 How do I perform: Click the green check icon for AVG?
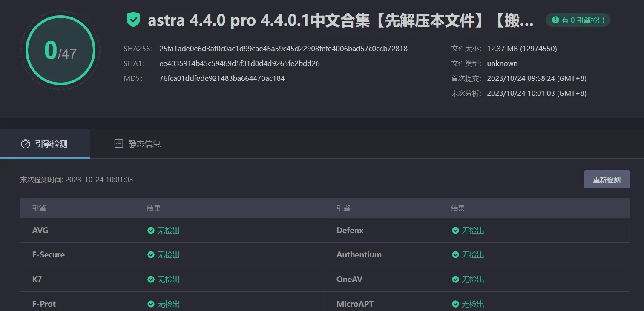151,231
